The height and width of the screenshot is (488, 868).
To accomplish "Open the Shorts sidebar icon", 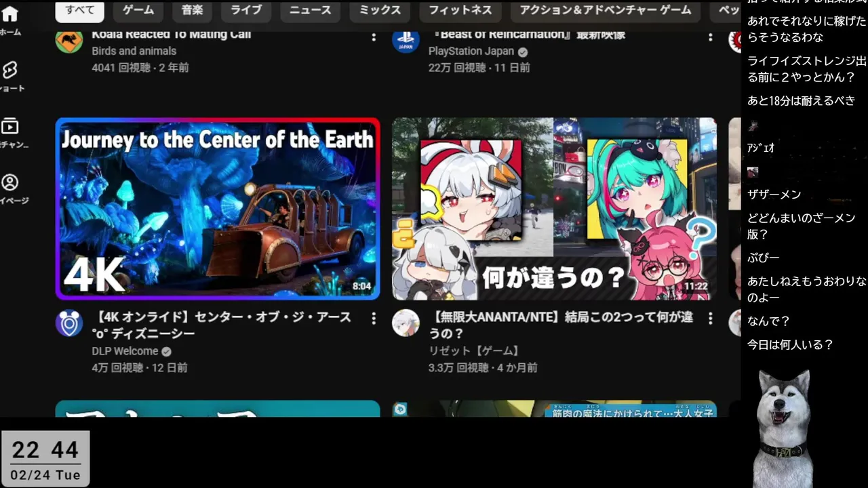I will click(9, 70).
